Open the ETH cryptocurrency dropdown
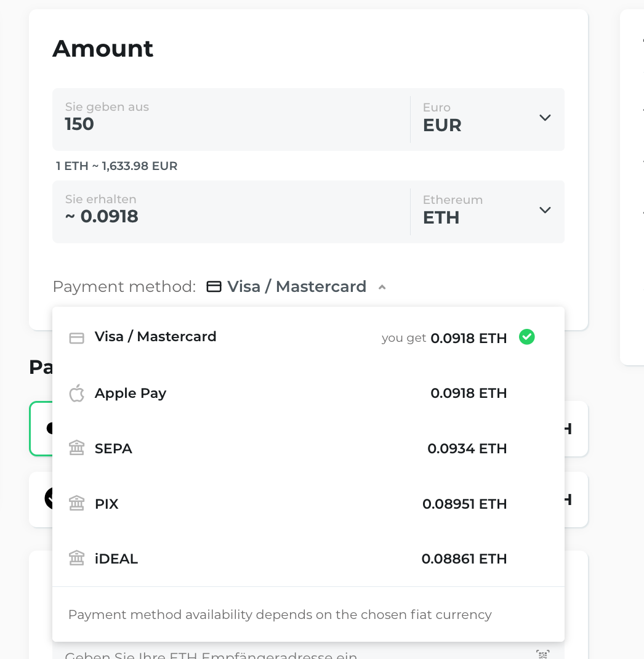This screenshot has width=644, height=659. tap(544, 210)
